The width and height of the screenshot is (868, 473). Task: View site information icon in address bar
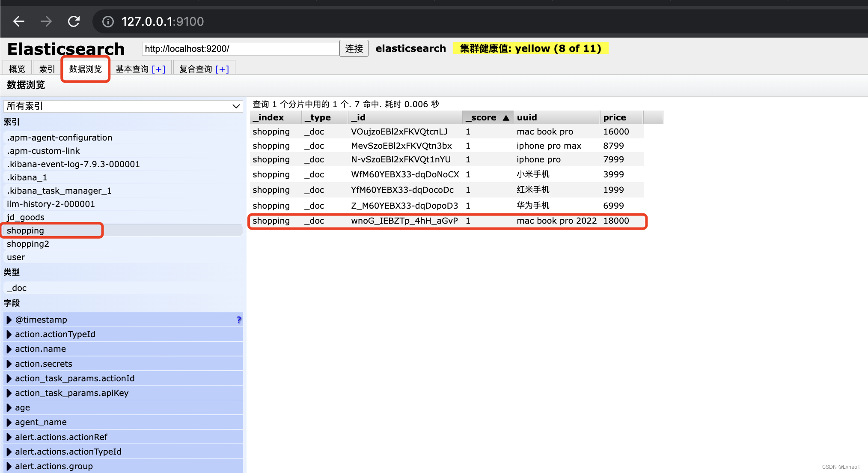108,21
